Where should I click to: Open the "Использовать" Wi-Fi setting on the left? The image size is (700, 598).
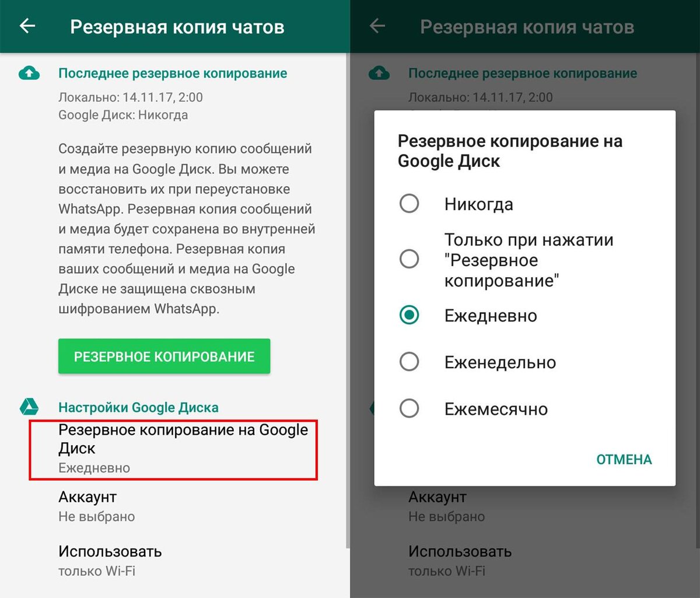(x=173, y=560)
